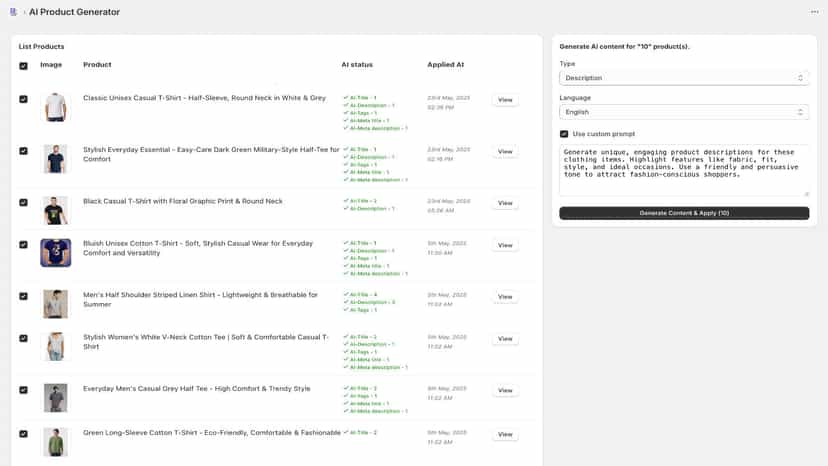Open the bluish unisex cotton tee thumbnail

coord(55,253)
